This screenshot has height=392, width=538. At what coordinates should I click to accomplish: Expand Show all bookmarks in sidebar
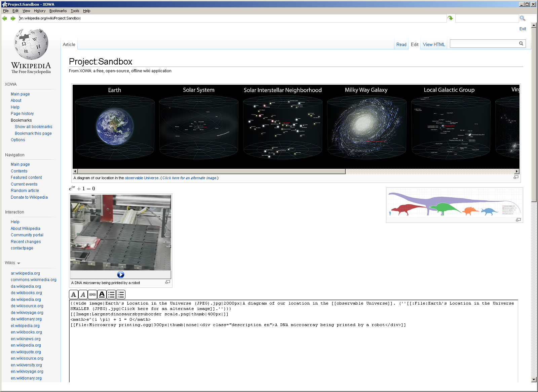coord(33,127)
